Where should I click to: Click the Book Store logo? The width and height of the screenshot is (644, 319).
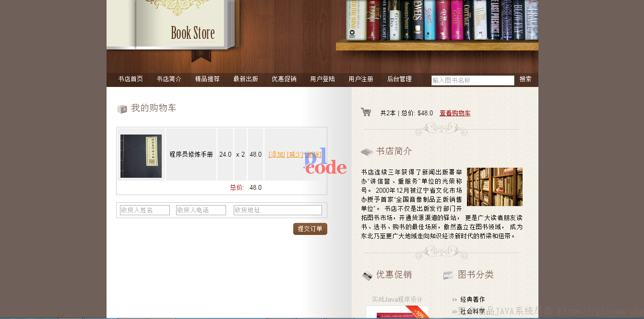point(193,33)
